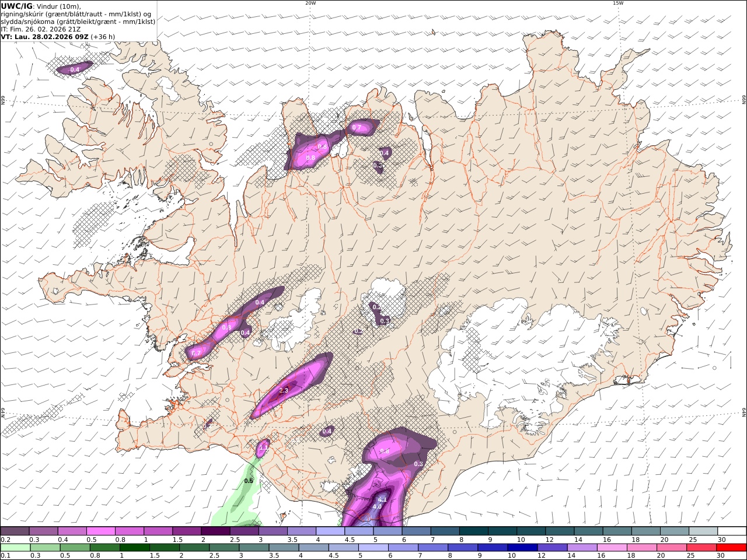
Task: Click the 20W longitude label
Action: (310, 3)
